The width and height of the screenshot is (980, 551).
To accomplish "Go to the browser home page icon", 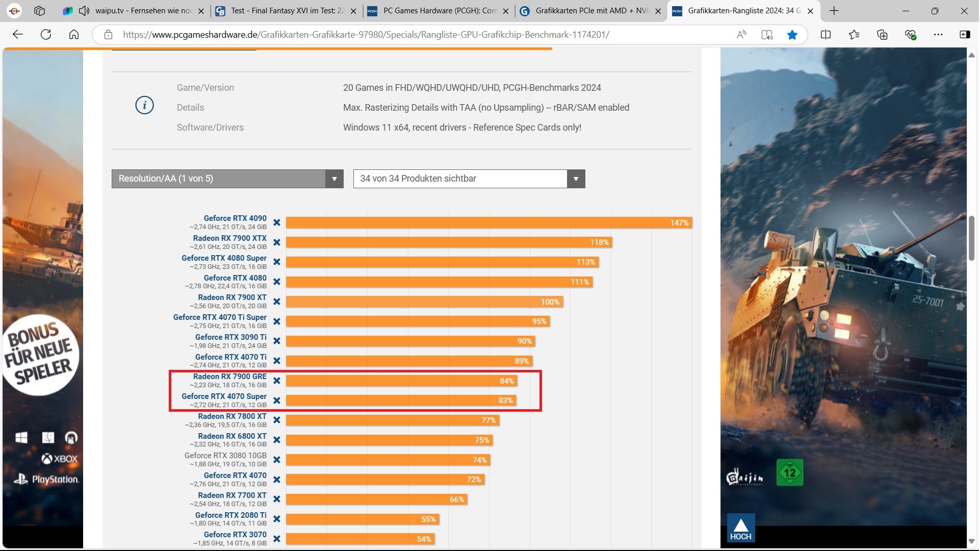I will (x=74, y=35).
